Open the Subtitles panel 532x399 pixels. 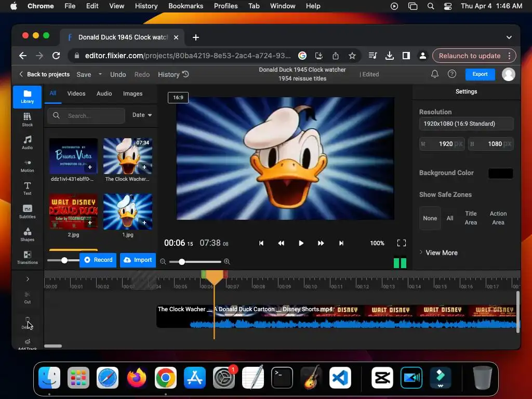(x=27, y=212)
